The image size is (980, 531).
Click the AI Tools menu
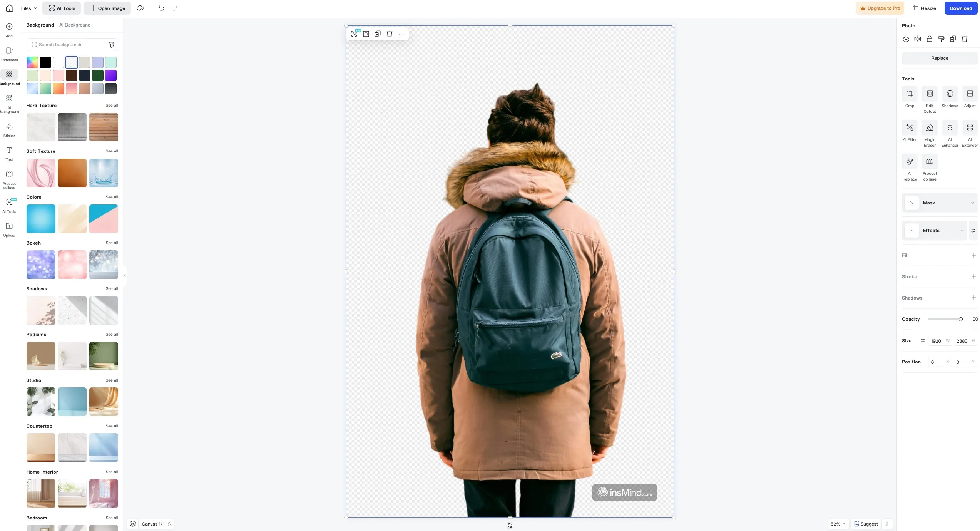pos(62,8)
